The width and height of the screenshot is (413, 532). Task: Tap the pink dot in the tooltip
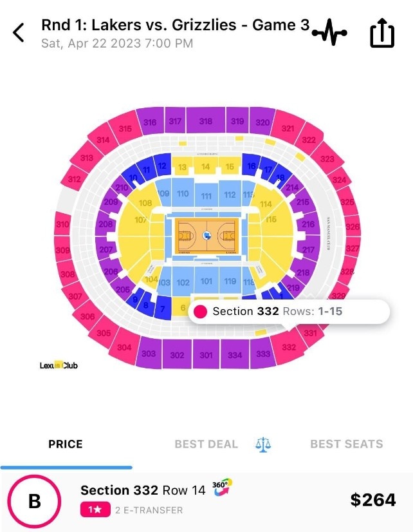click(201, 312)
